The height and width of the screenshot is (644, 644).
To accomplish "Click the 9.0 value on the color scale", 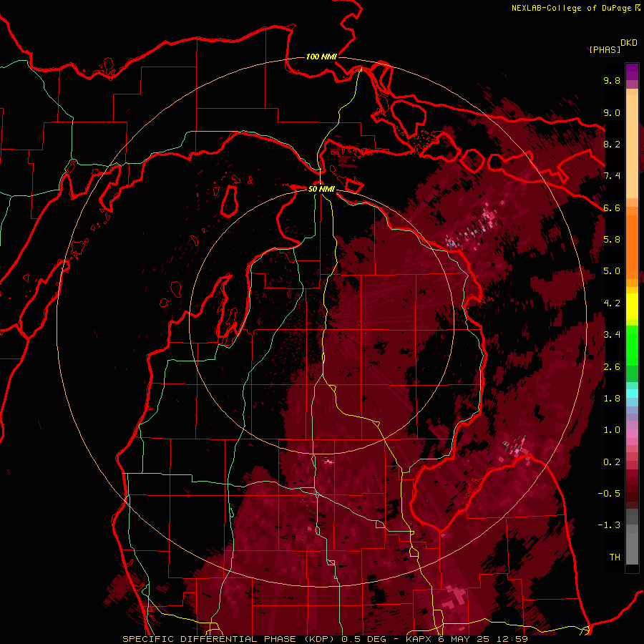I will (x=612, y=112).
